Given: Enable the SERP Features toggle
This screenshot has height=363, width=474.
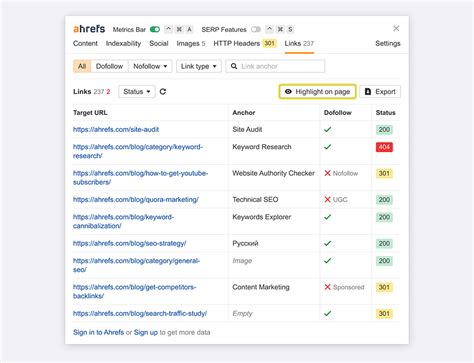Looking at the screenshot, I should click(256, 29).
